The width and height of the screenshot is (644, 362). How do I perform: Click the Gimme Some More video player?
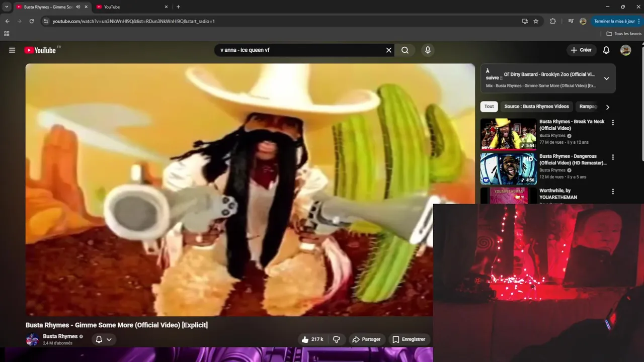click(250, 190)
